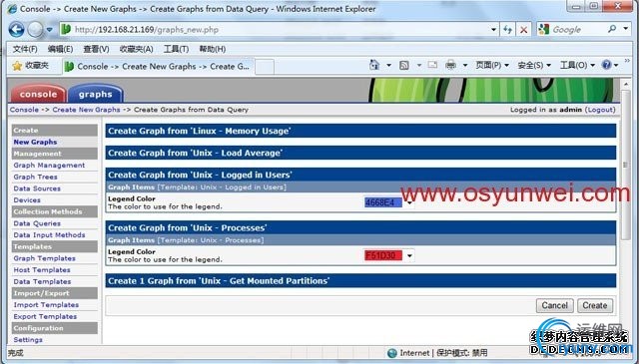Click the page vertical scrollbar thumb
Image resolution: width=639 pixels, height=364 pixels.
coord(626,166)
